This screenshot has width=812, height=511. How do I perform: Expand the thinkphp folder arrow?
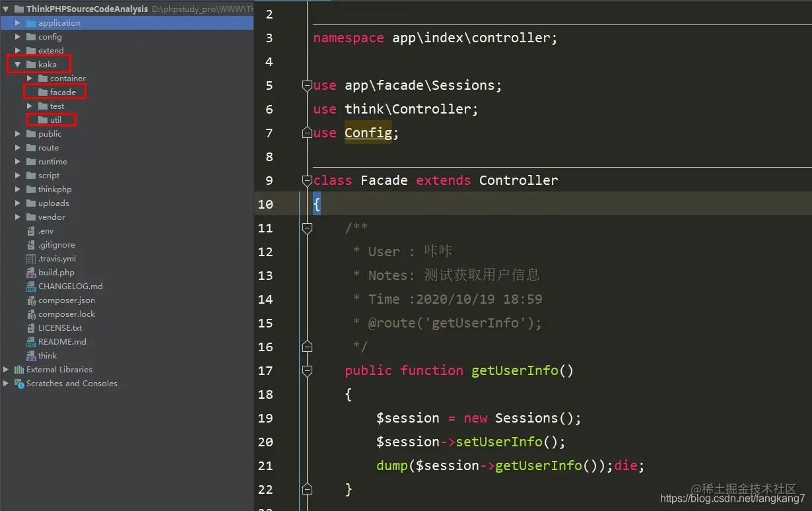(x=18, y=189)
